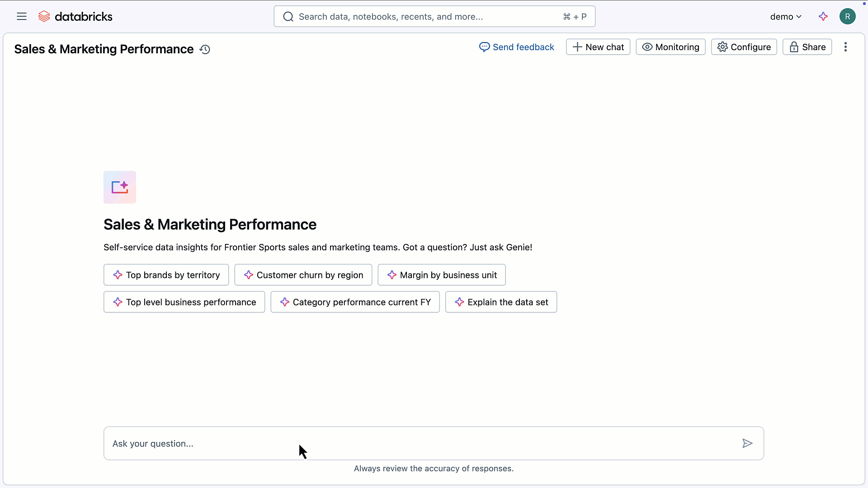Choose Category performance current FY prompt
This screenshot has width=868, height=488.
tap(355, 302)
